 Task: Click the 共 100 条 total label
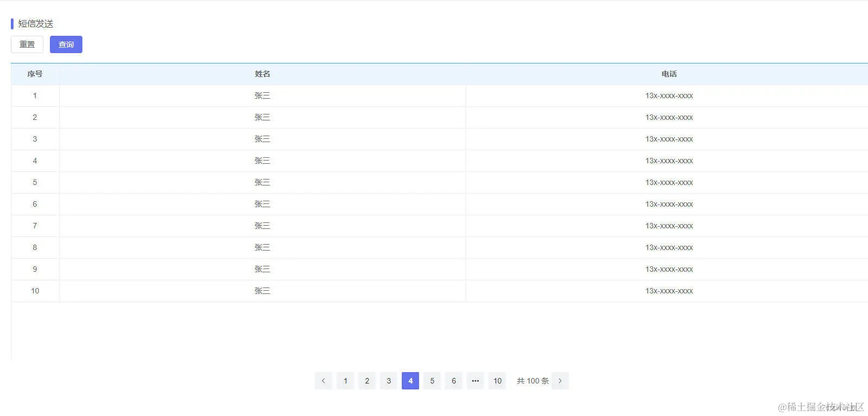point(533,381)
